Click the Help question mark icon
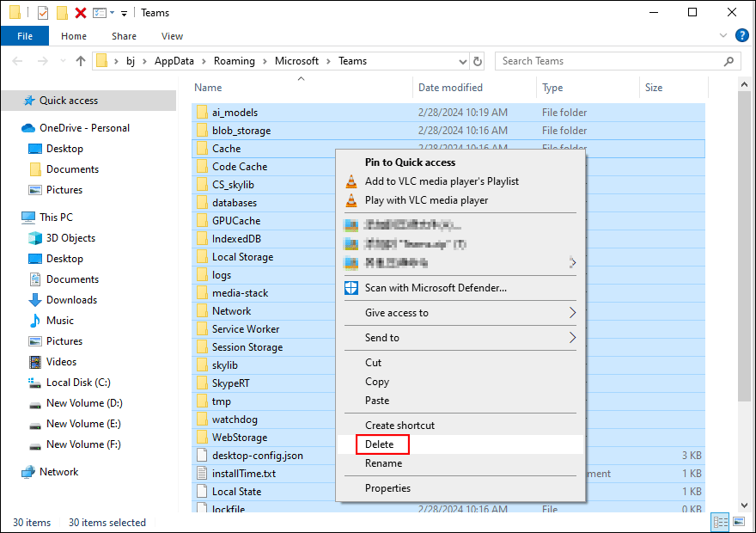756x533 pixels. 741,35
